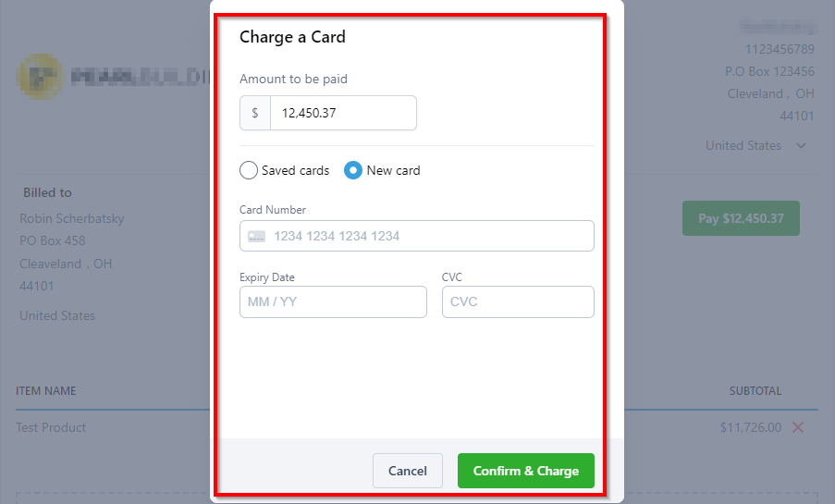Cancel the Charge a Card dialog
This screenshot has width=835, height=504.
pos(408,471)
